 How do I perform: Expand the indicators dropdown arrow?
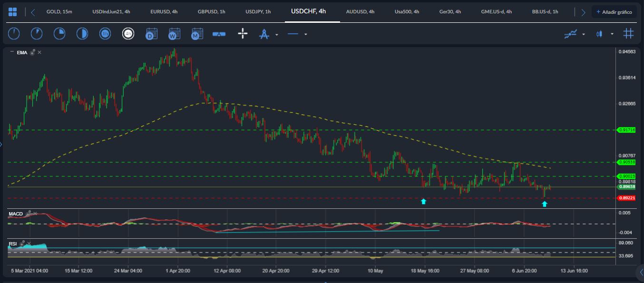pos(584,34)
